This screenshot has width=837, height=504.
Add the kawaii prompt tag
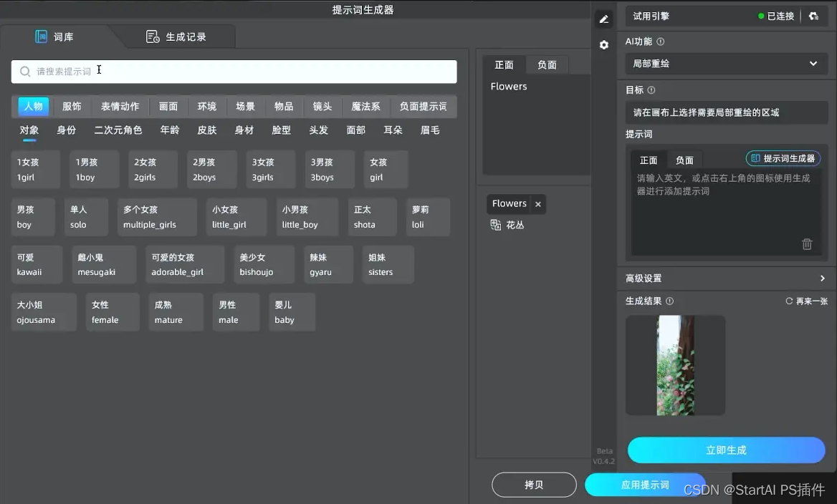tap(37, 265)
